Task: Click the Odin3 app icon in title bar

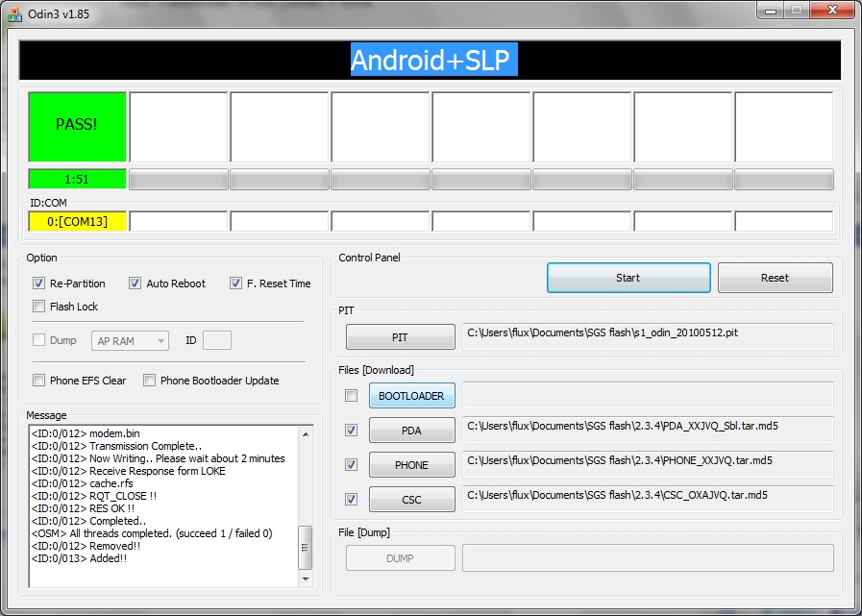Action: pos(14,13)
